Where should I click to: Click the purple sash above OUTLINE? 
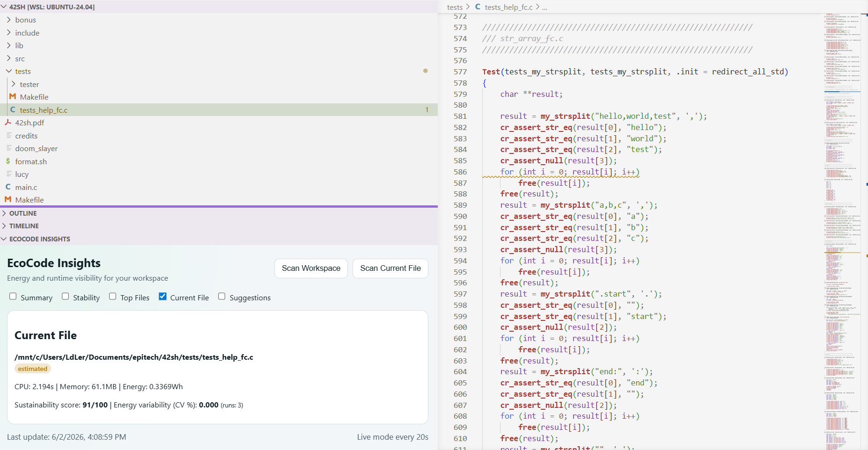[x=219, y=206]
